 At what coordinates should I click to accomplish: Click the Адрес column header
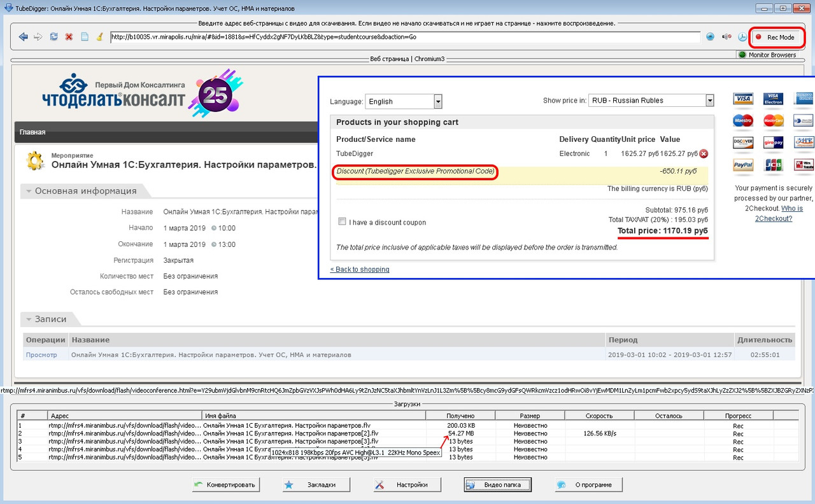coord(125,416)
